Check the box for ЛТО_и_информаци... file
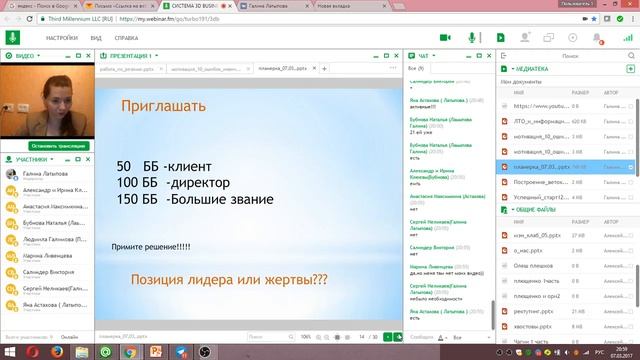The width and height of the screenshot is (640, 360). coord(631,121)
